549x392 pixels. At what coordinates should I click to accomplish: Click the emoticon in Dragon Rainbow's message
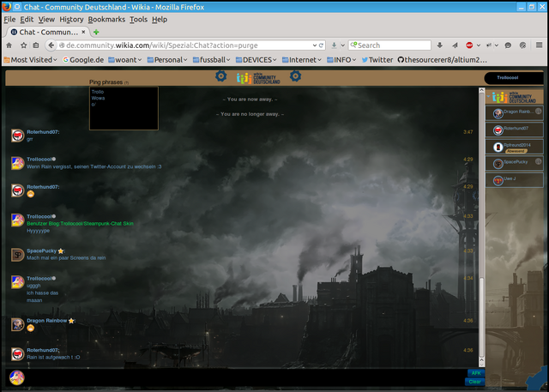pyautogui.click(x=31, y=329)
